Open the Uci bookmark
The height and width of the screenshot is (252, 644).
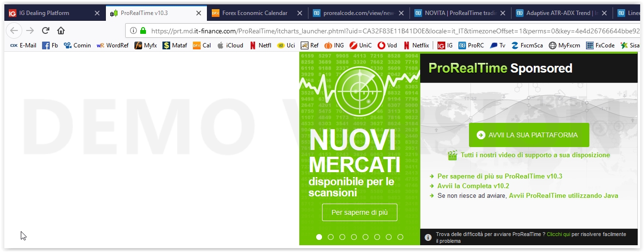(x=286, y=45)
